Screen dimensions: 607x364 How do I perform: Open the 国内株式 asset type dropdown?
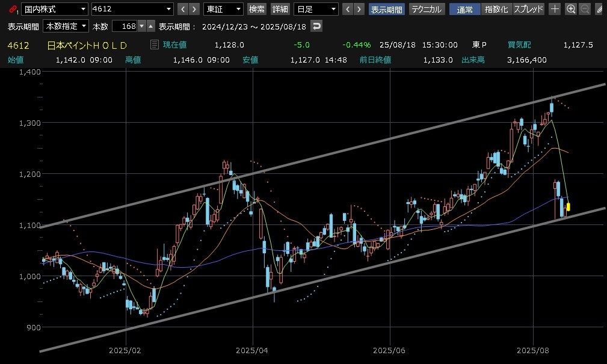pos(55,9)
